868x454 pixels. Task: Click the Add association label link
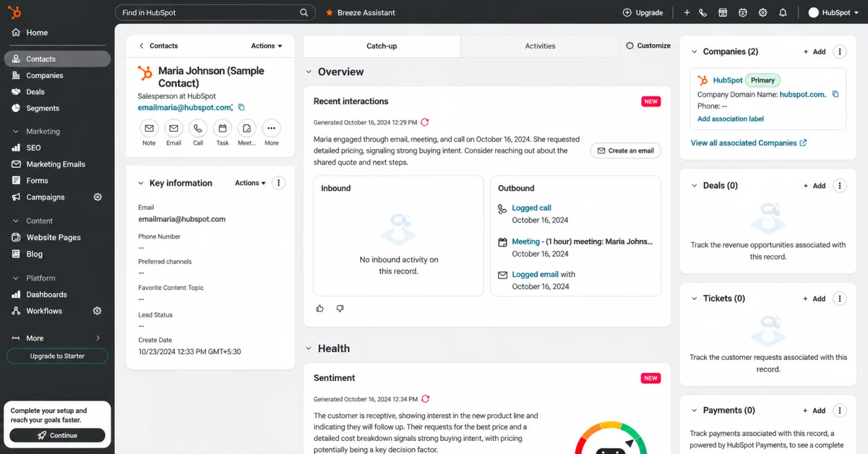point(730,119)
